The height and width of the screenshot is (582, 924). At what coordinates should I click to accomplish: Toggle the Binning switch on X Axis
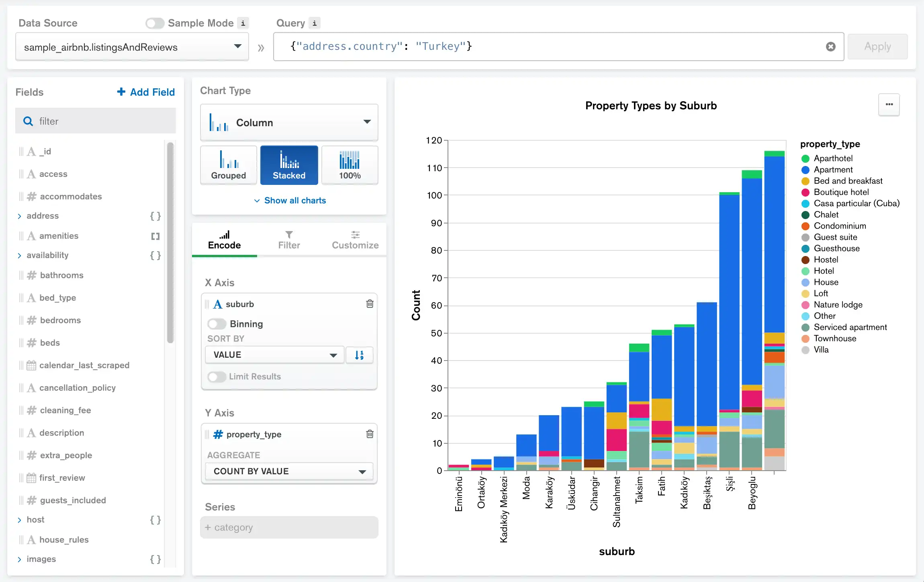(x=217, y=324)
